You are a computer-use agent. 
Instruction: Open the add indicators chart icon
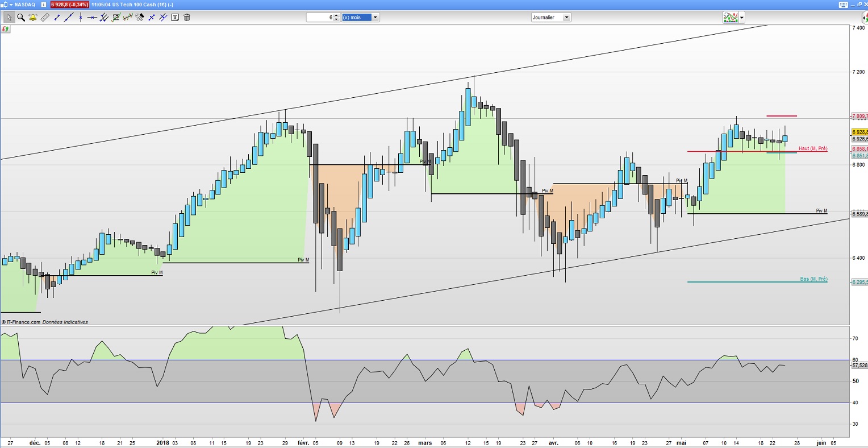(x=730, y=17)
